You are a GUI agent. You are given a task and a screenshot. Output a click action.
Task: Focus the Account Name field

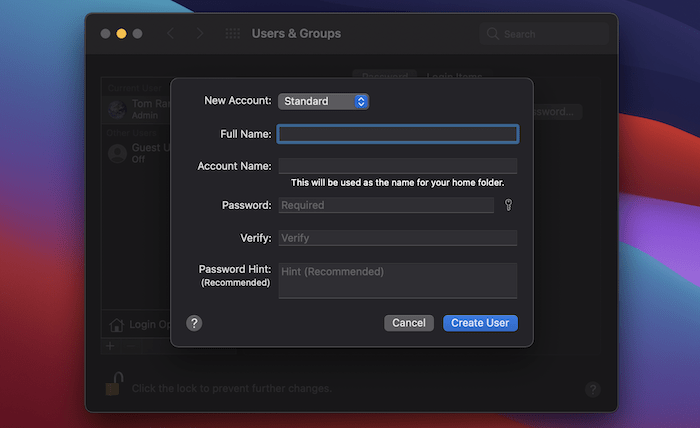tap(398, 166)
